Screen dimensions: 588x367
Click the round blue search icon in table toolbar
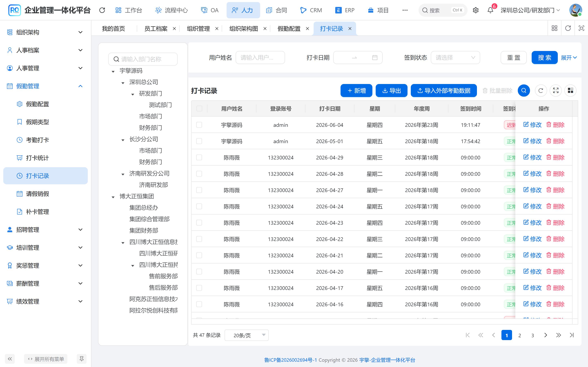(x=524, y=91)
